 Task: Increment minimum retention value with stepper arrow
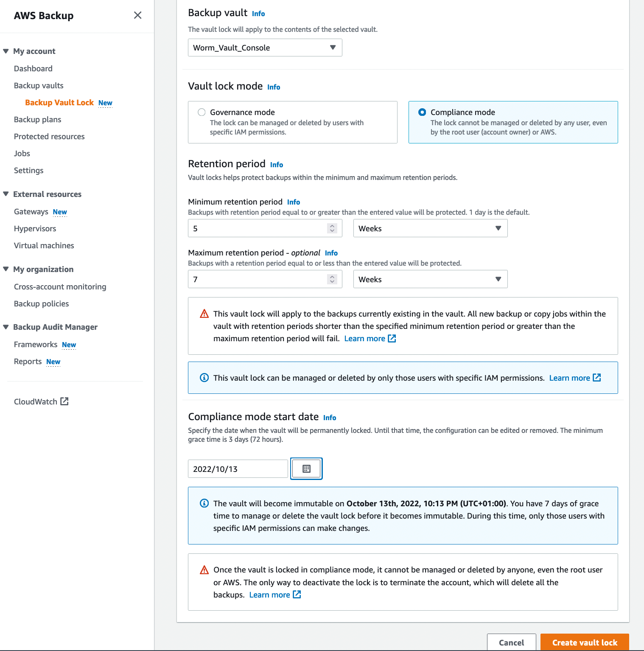coord(332,225)
